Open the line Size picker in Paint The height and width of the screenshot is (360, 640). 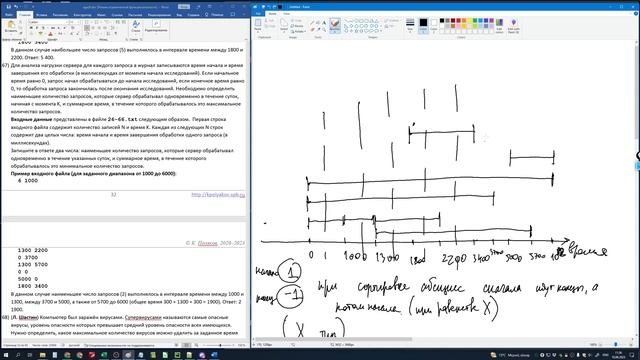point(410,24)
